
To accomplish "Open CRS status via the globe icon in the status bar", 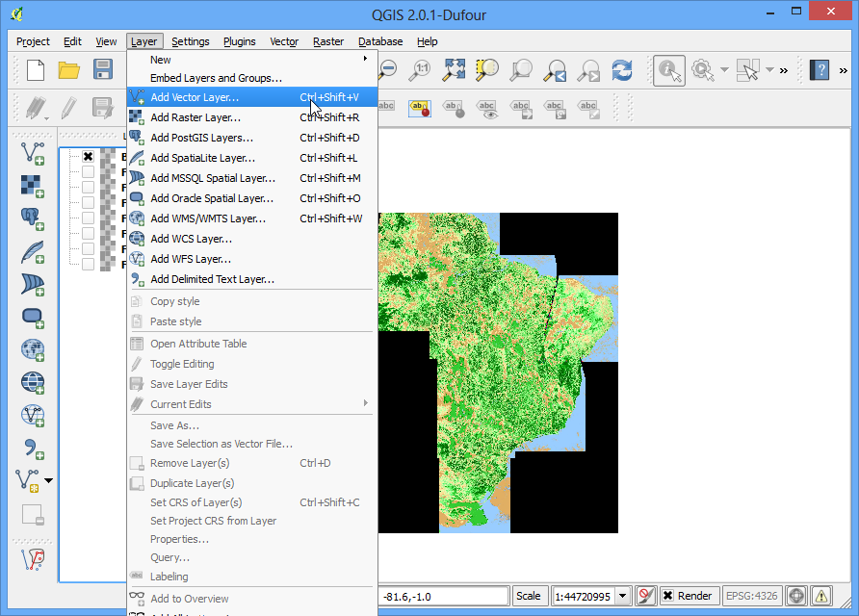I will click(x=796, y=596).
